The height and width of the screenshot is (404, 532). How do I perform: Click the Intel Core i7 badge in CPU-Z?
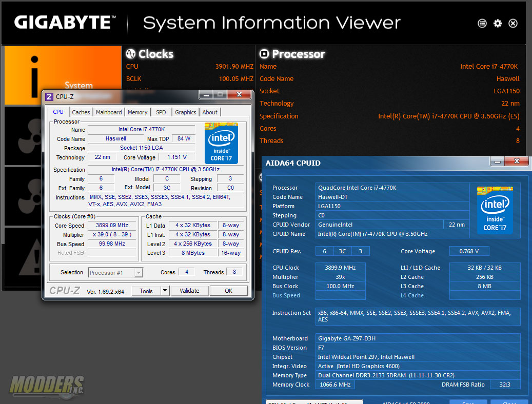221,143
